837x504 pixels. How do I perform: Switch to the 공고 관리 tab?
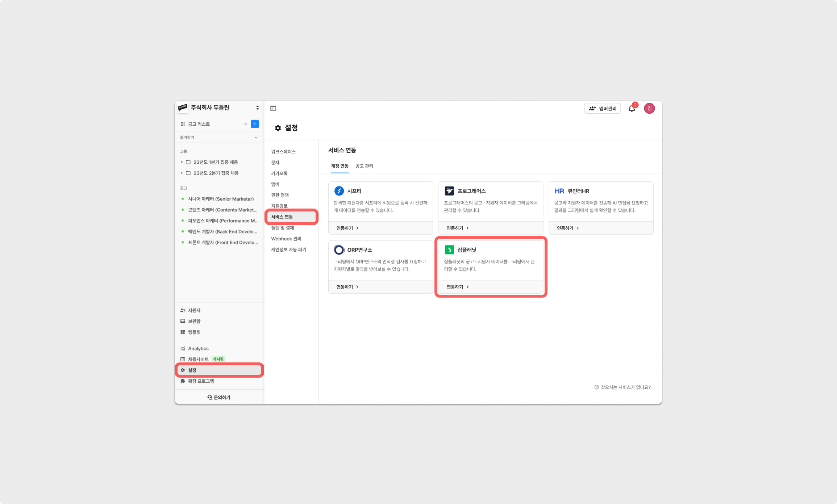(364, 166)
